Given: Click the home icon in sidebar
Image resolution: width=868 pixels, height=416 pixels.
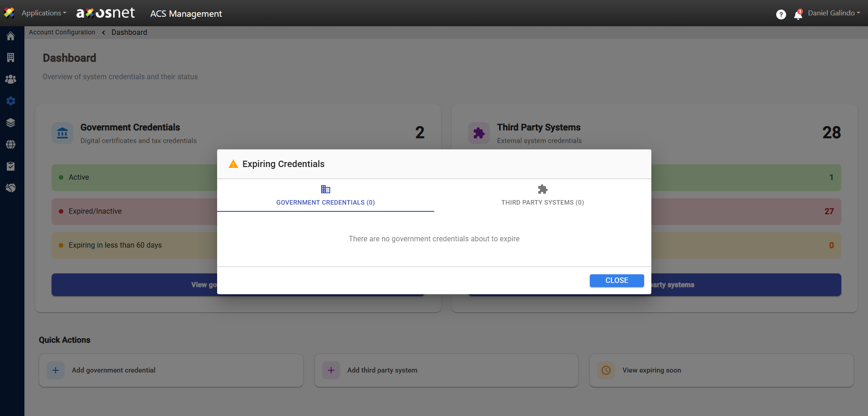Looking at the screenshot, I should point(11,36).
